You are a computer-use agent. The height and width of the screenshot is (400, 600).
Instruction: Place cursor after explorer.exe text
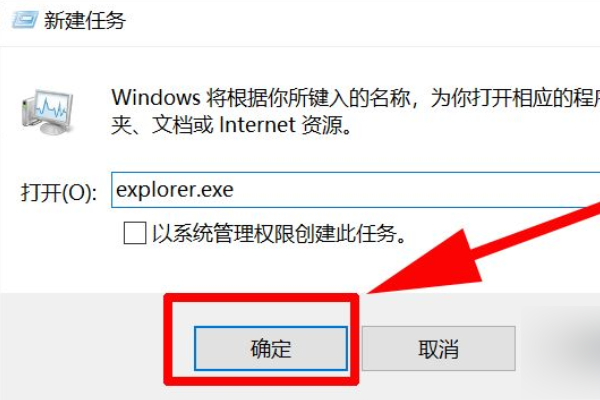tap(234, 190)
